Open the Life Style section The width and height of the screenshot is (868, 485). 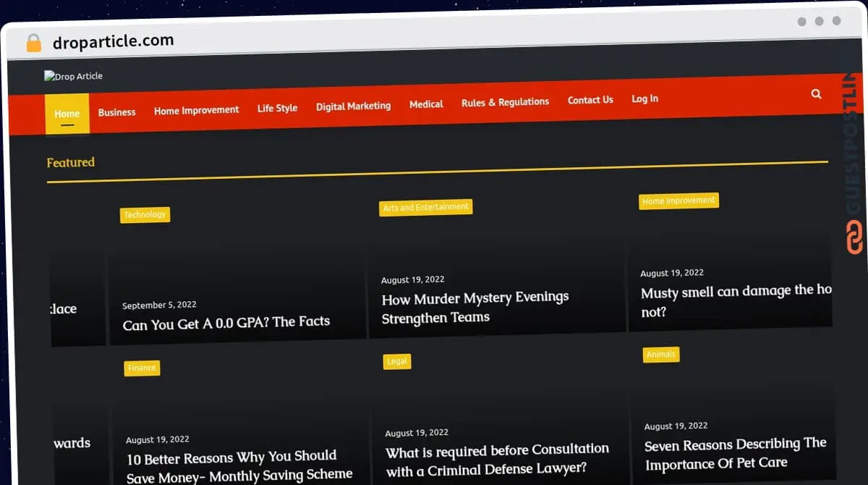coord(277,108)
